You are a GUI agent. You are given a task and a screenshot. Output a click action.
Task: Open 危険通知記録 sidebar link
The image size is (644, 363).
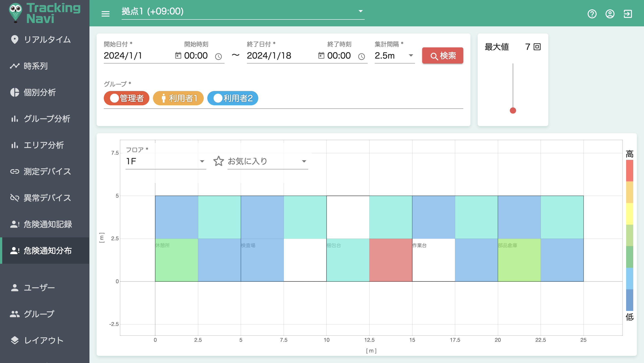[x=47, y=224]
